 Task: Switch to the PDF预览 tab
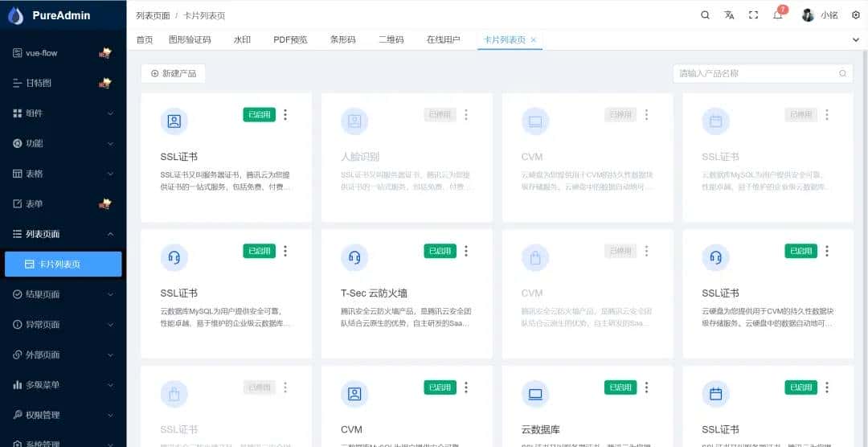[291, 40]
